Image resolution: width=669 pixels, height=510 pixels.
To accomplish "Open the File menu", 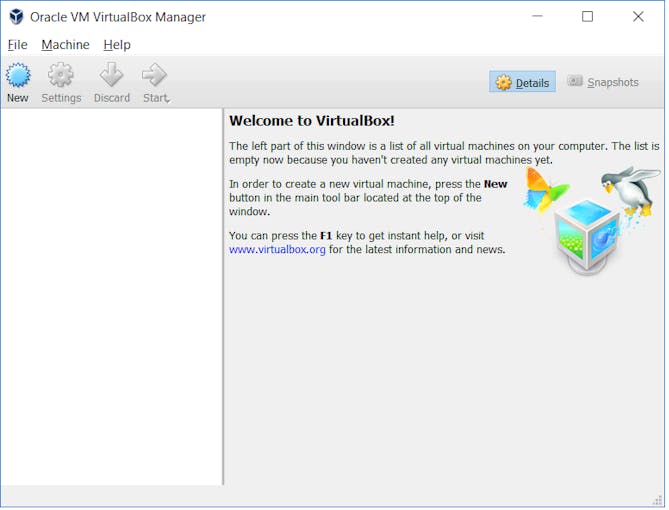I will pyautogui.click(x=17, y=45).
